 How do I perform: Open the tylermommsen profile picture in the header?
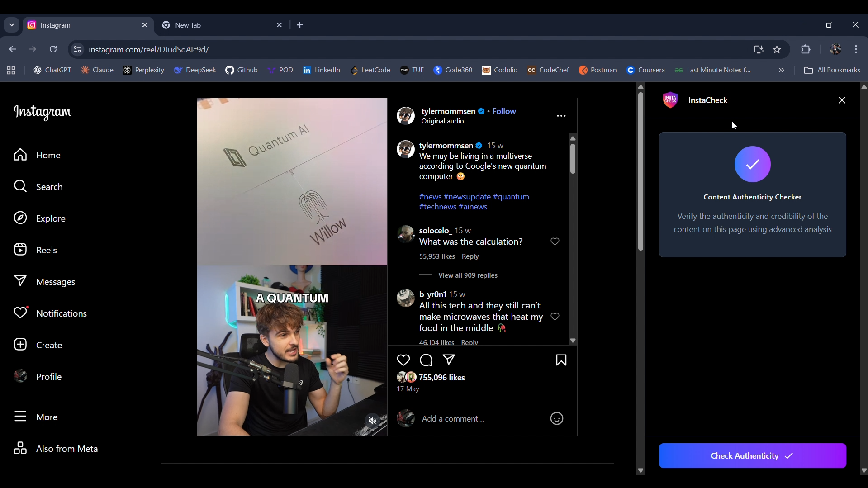tap(405, 116)
